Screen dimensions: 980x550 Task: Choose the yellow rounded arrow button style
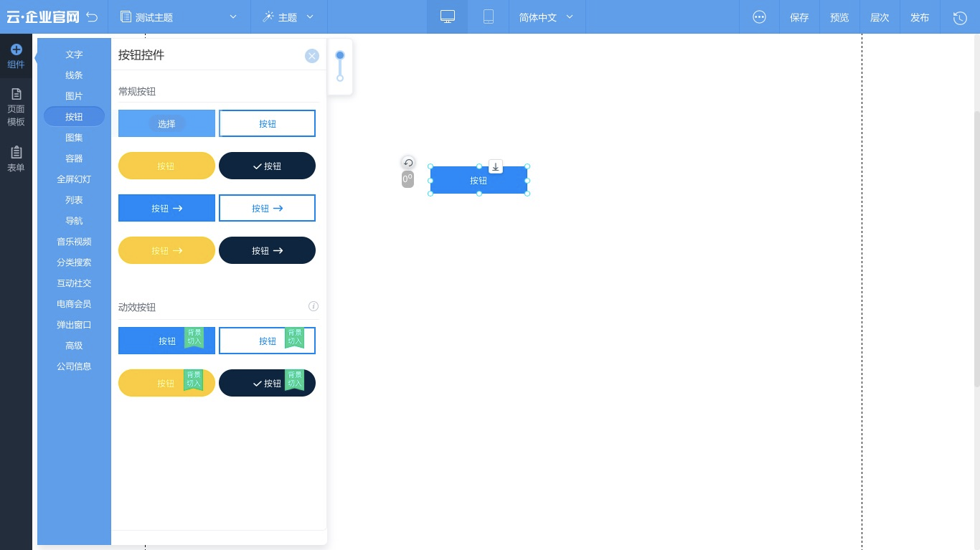(x=166, y=250)
